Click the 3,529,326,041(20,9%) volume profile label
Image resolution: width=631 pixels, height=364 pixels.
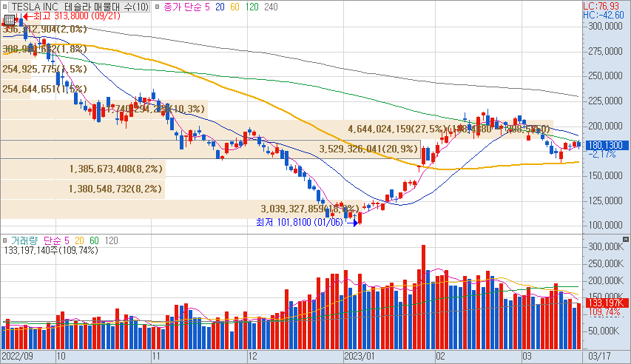[368, 149]
